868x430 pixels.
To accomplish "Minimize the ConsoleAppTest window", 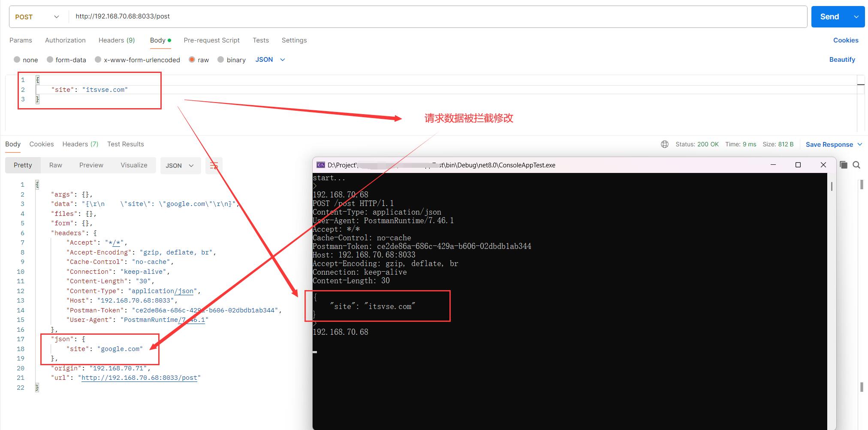I will tap(773, 165).
